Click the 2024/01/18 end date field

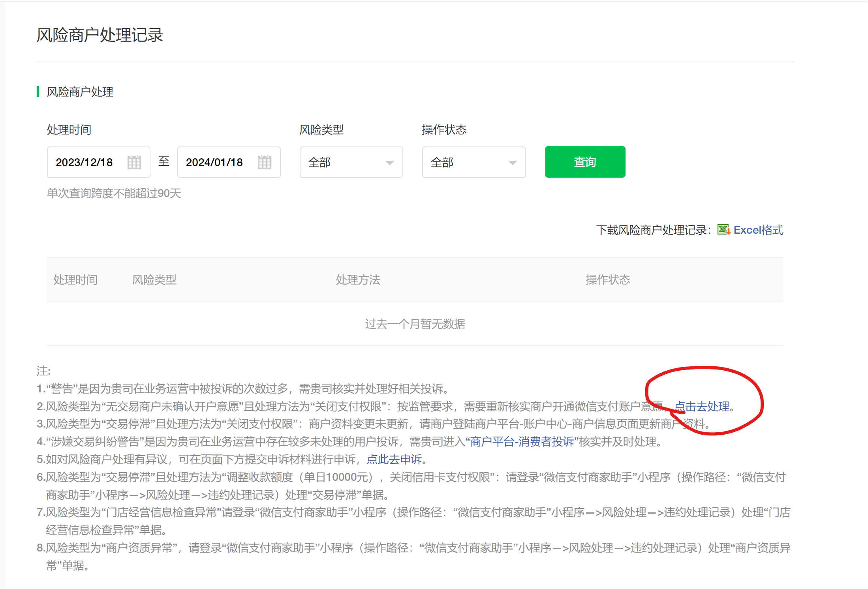215,162
